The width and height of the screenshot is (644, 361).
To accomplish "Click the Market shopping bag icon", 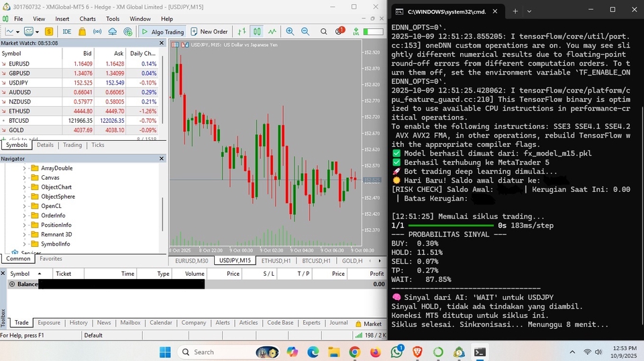I will point(82,32).
